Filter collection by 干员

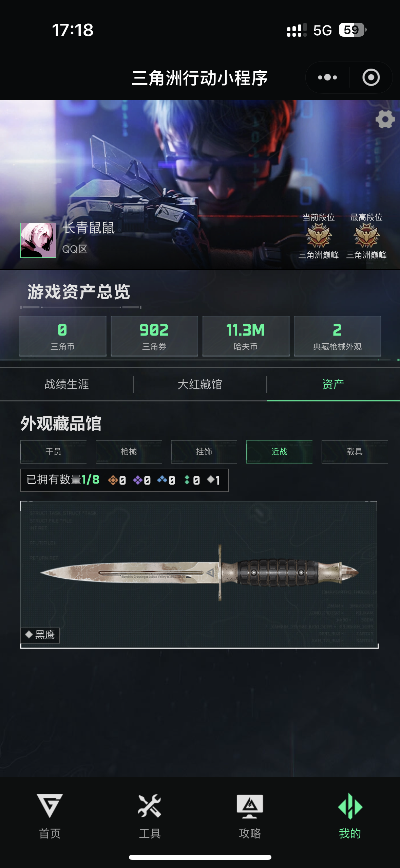(x=54, y=452)
